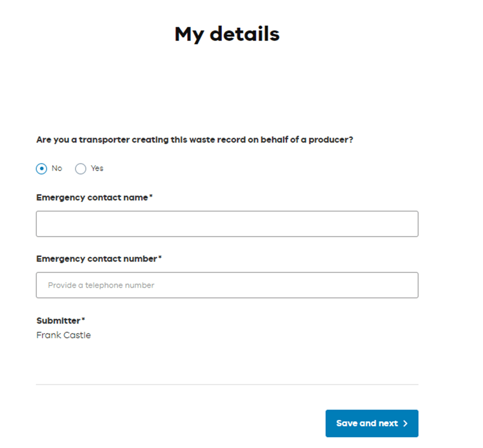Viewport: 483px width, 448px height.
Task: Click the No label text
Action: (x=57, y=168)
